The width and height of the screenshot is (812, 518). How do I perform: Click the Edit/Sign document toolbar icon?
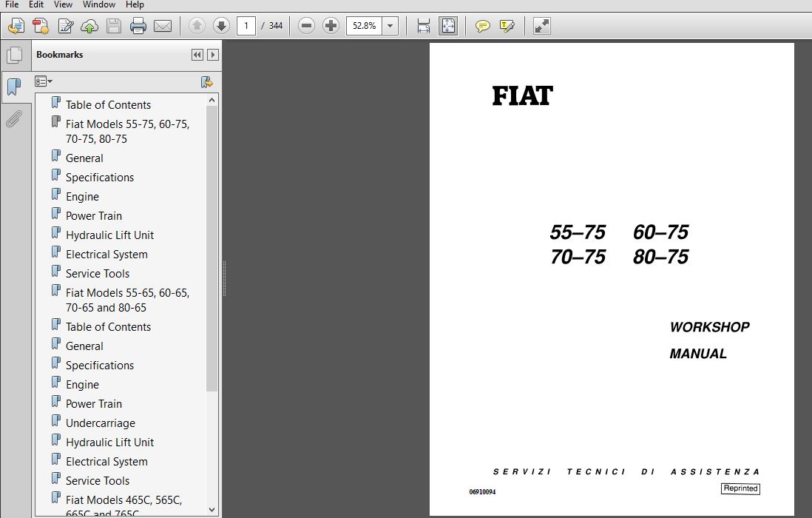point(65,25)
